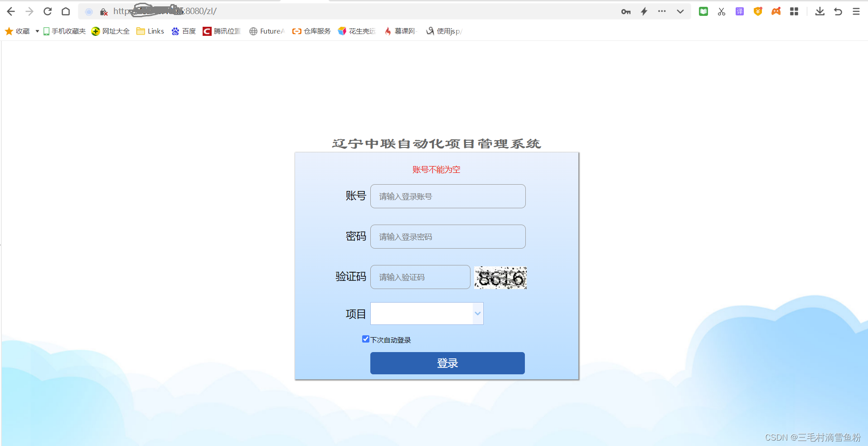The height and width of the screenshot is (446, 868).
Task: Expand the address bar extensions chevron
Action: pos(680,11)
